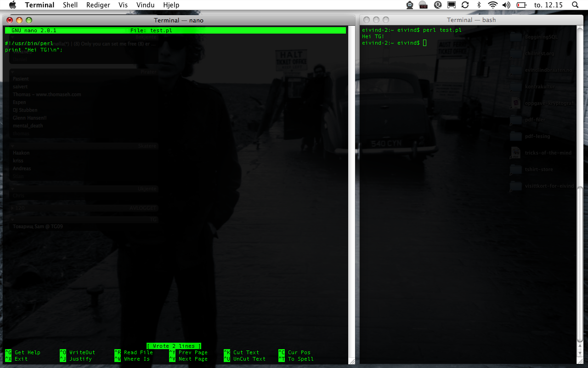Open the Vindu menu
Viewport: 588px width, 368px height.
[x=145, y=5]
